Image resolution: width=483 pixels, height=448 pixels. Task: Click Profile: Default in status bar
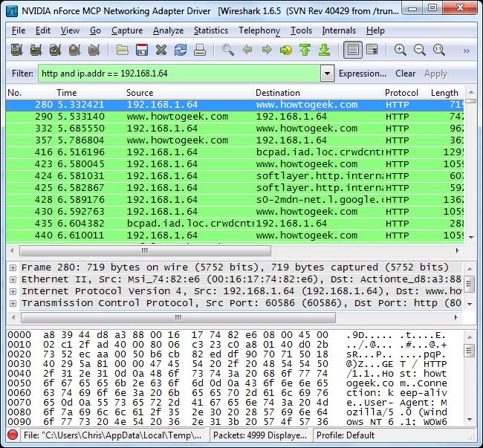click(346, 435)
